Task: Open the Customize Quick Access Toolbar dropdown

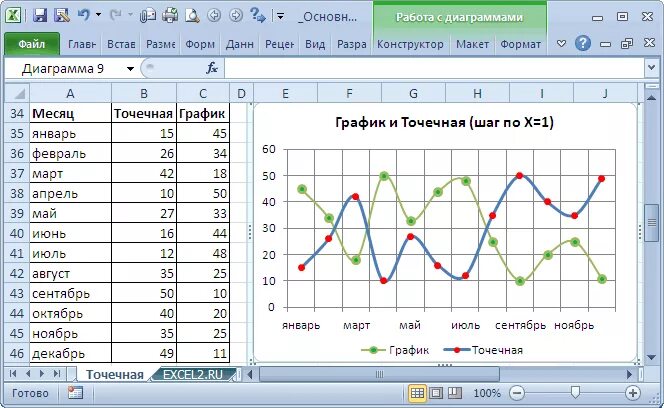Action: [280, 17]
